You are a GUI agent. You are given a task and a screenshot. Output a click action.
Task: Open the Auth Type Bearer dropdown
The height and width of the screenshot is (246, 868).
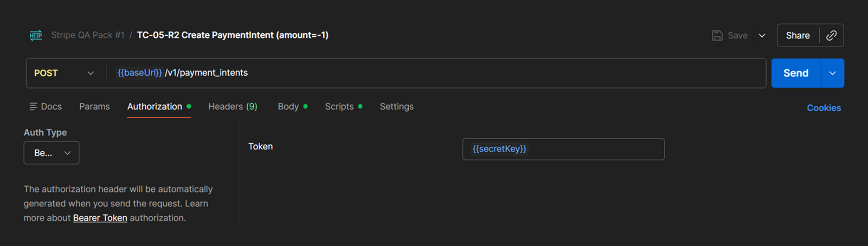point(51,153)
